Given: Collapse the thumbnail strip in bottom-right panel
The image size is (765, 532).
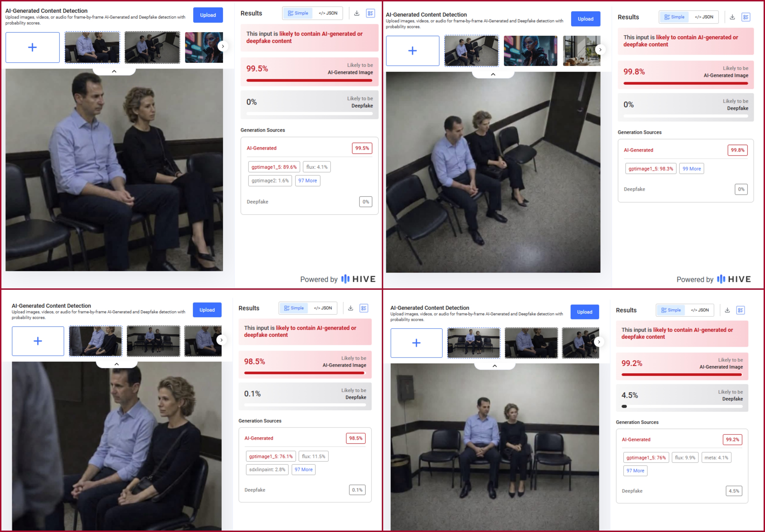Looking at the screenshot, I should click(495, 366).
